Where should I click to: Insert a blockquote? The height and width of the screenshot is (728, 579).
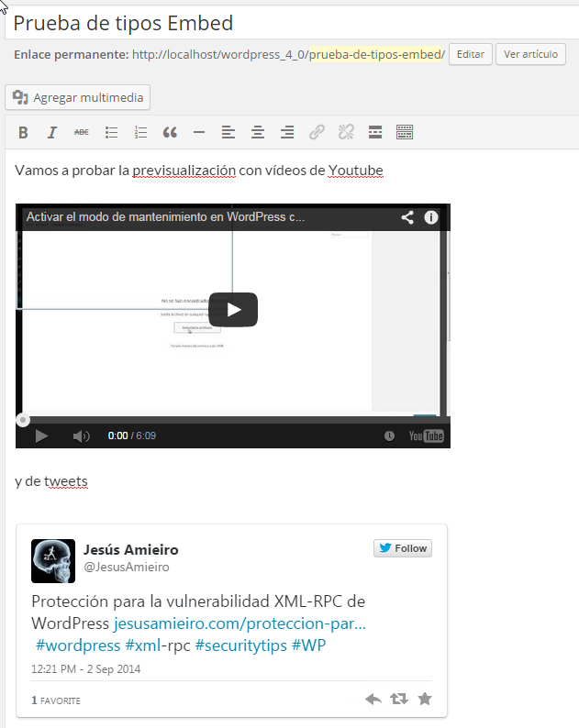[x=170, y=132]
